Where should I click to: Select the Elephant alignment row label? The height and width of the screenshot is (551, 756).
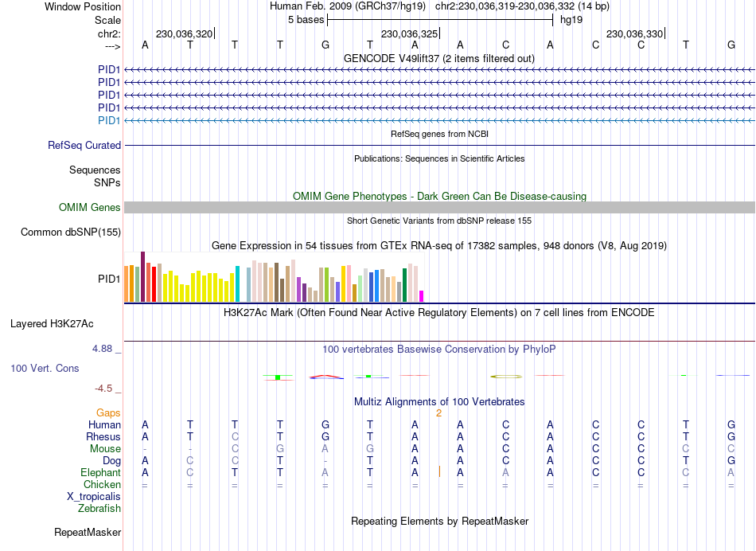tap(100, 473)
